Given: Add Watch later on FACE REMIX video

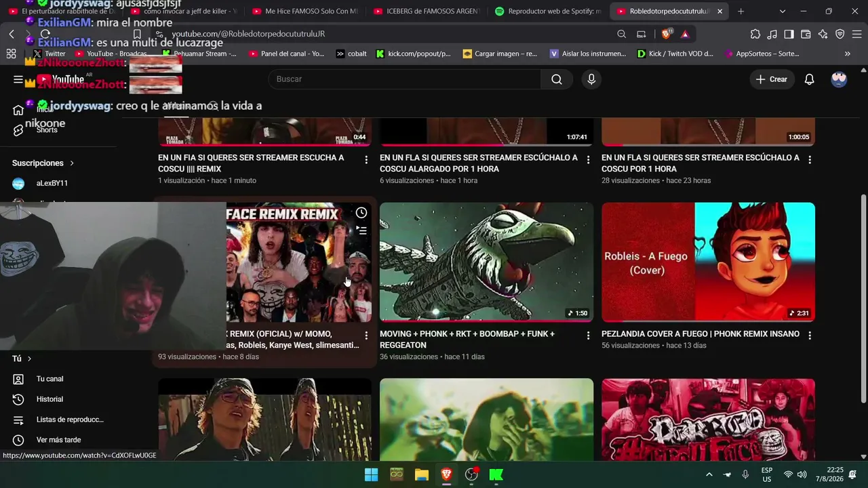Looking at the screenshot, I should pos(361,213).
